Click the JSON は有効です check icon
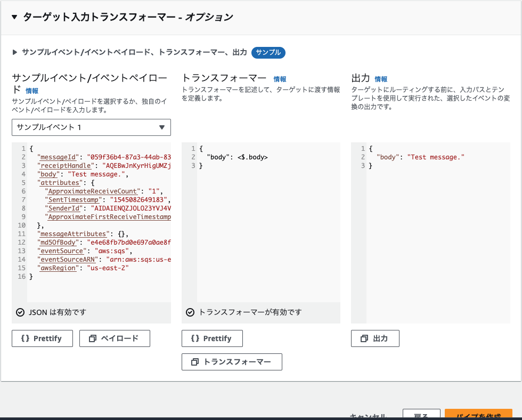 pyautogui.click(x=20, y=312)
